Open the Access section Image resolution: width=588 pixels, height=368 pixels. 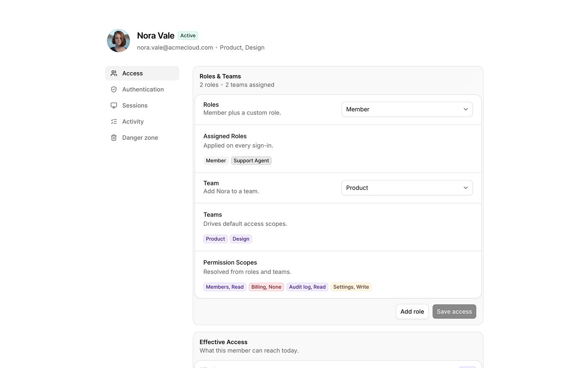[142, 73]
